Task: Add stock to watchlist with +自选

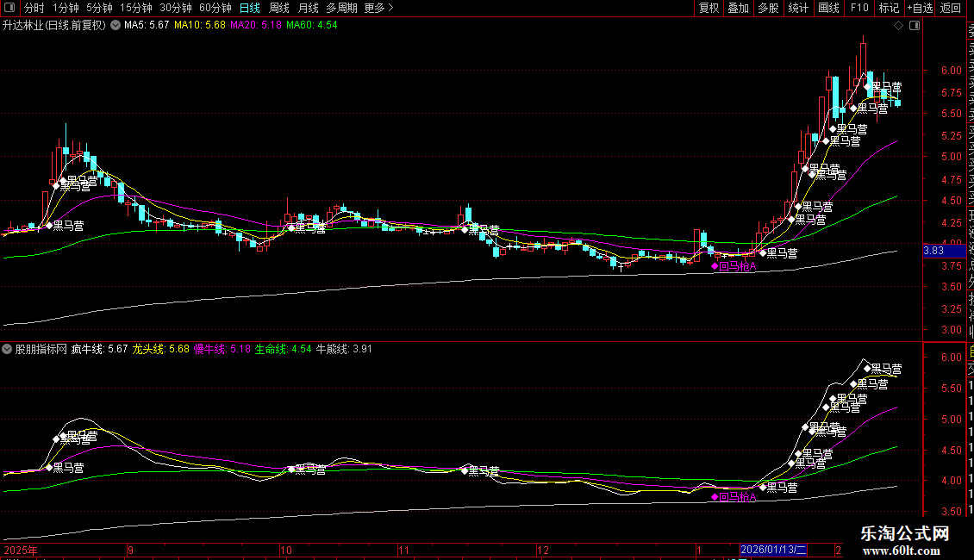Action: (919, 9)
